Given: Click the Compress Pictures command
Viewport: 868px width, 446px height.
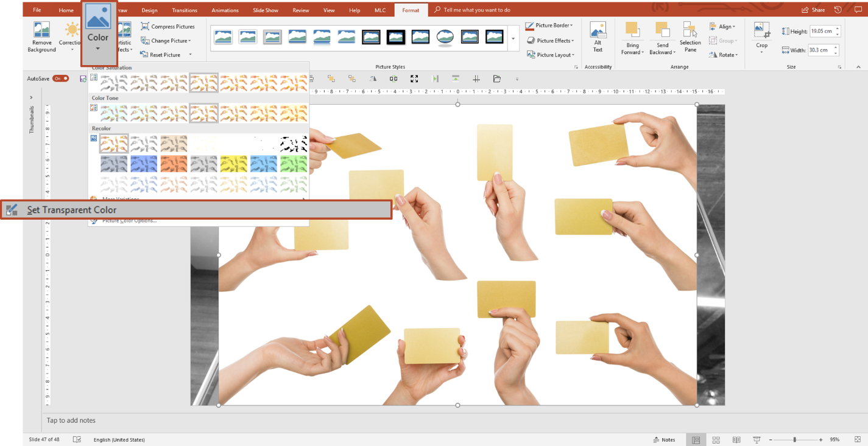Looking at the screenshot, I should pos(168,26).
